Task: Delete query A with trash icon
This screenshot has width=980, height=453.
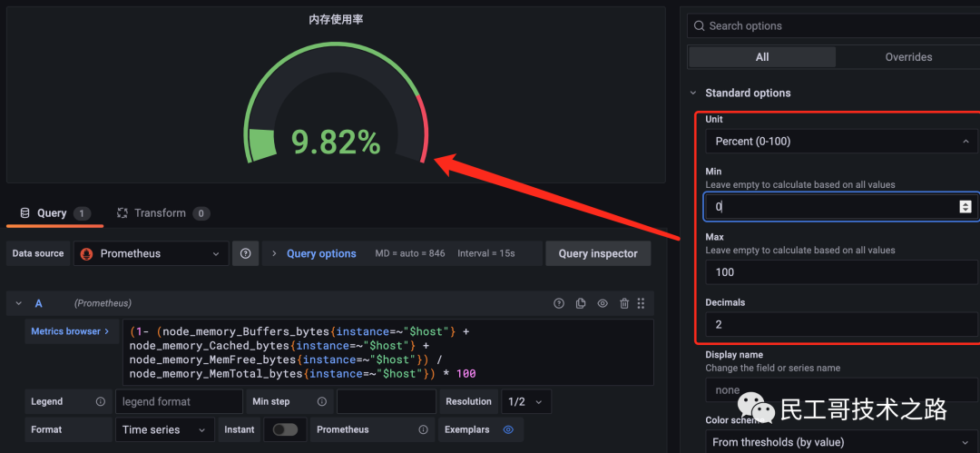Action: (x=623, y=303)
